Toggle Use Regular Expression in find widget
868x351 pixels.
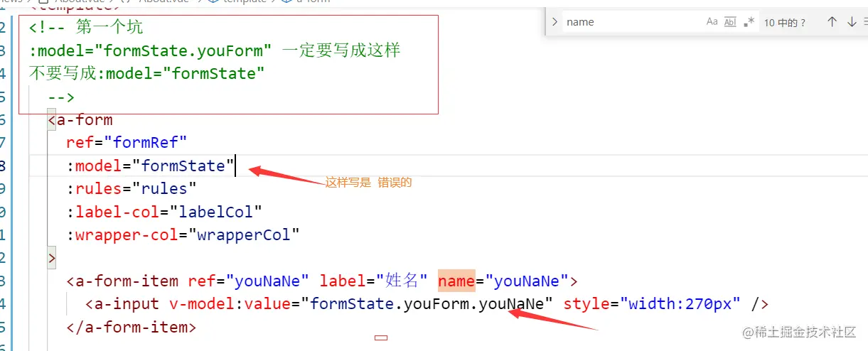(x=749, y=22)
